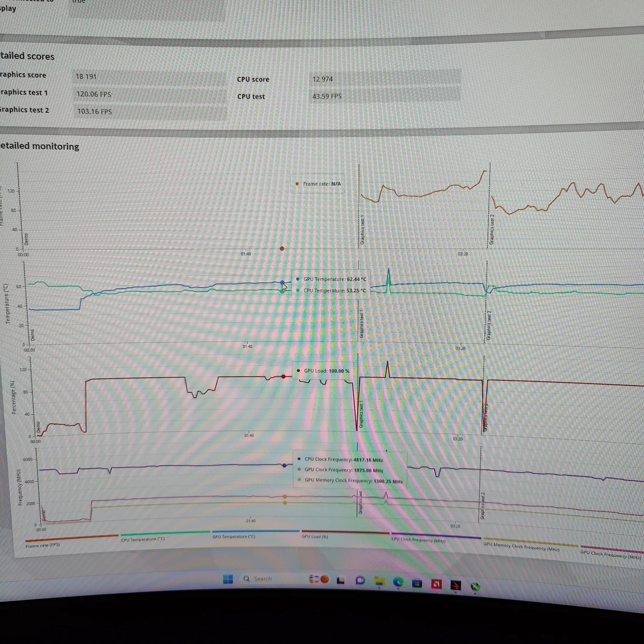Click the GPU Temperature: 62.44 °C tooltip text
Viewport: 644px width, 644px height.
tap(335, 279)
